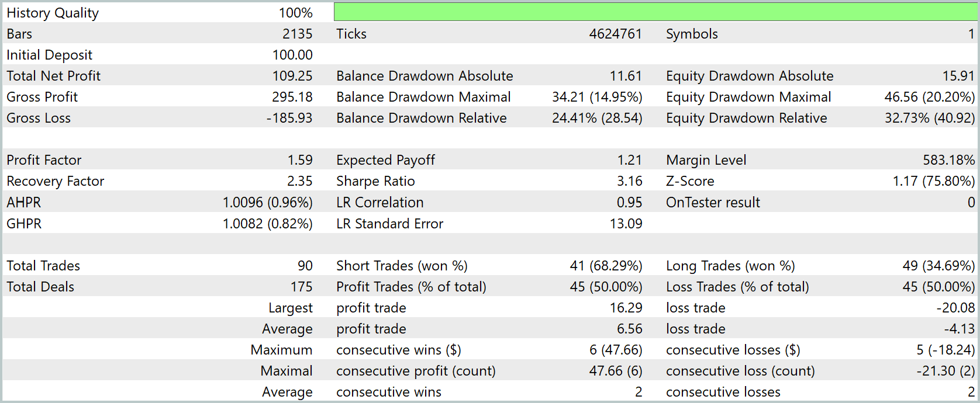980x403 pixels.
Task: Click the Bars count 2135
Action: point(297,34)
